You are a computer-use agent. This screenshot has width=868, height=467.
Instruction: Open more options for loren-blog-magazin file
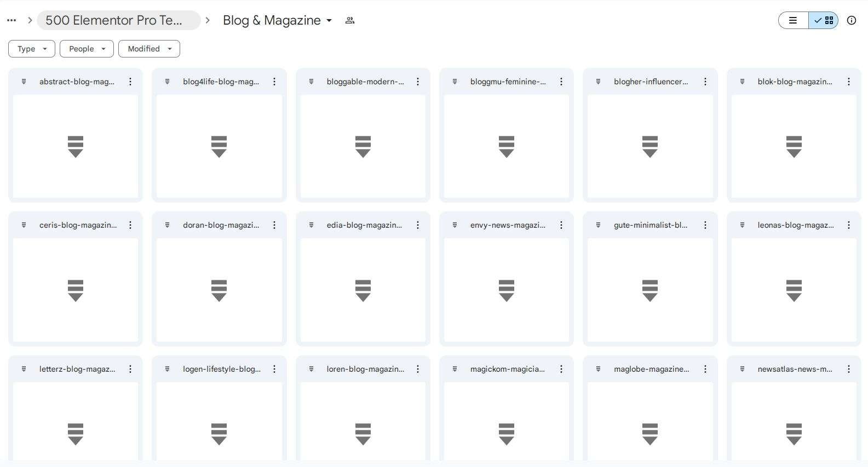[x=418, y=369]
